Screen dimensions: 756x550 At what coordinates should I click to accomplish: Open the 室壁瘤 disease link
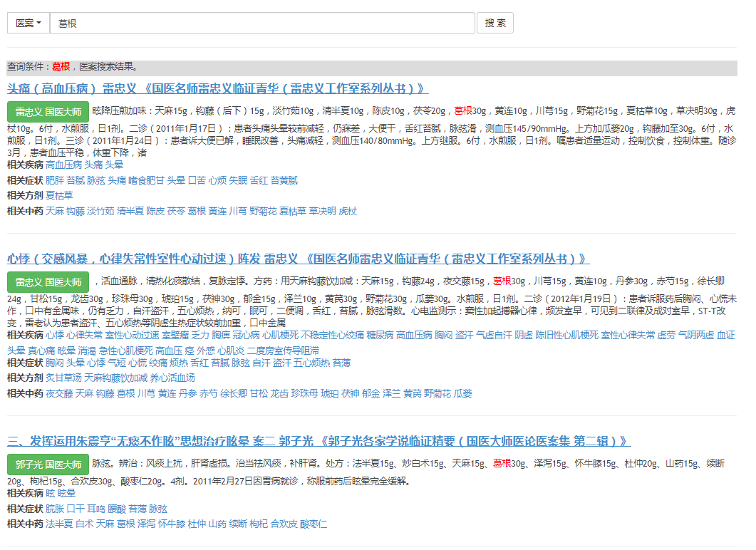[x=175, y=335]
